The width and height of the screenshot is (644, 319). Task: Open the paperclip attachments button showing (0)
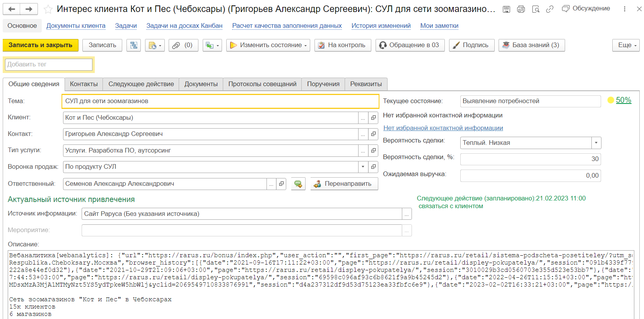coord(183,45)
